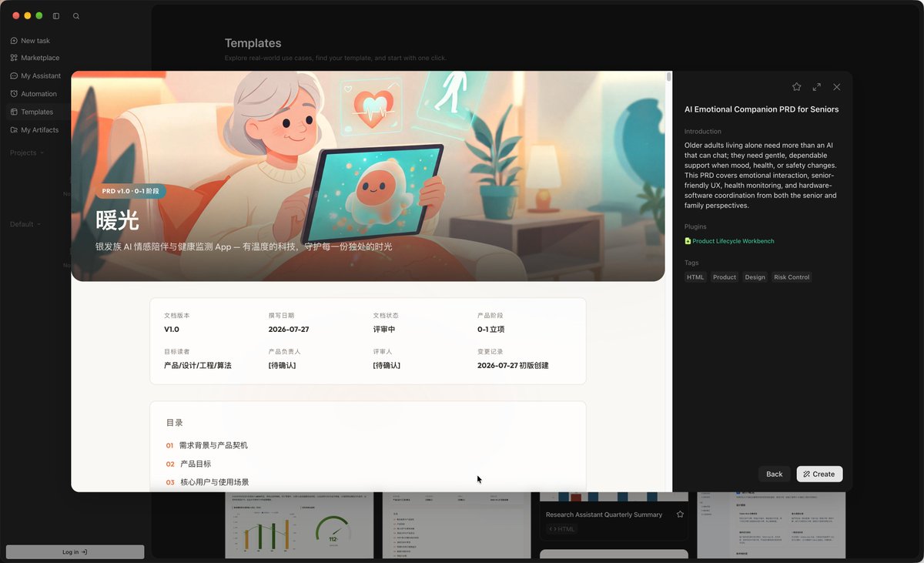Select the HTML tag
Screen dimensions: 924x563
(695, 277)
